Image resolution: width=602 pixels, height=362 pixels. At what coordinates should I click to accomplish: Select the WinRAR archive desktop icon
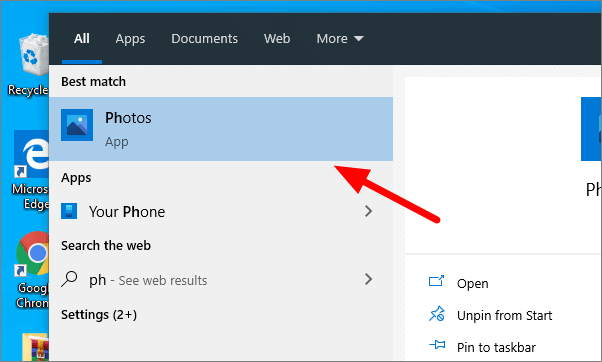click(x=35, y=347)
